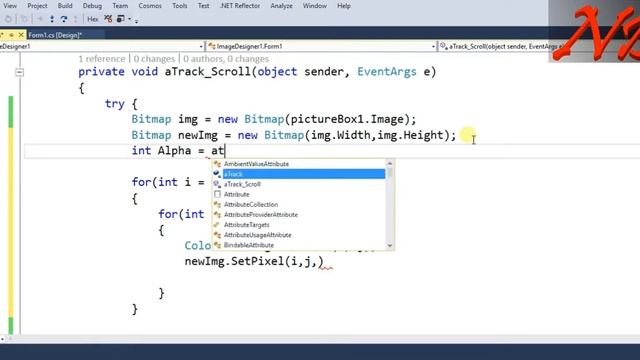The width and height of the screenshot is (640, 360).
Task: Select BindableAttribute in the IntelliSense list
Action: pyautogui.click(x=304, y=245)
